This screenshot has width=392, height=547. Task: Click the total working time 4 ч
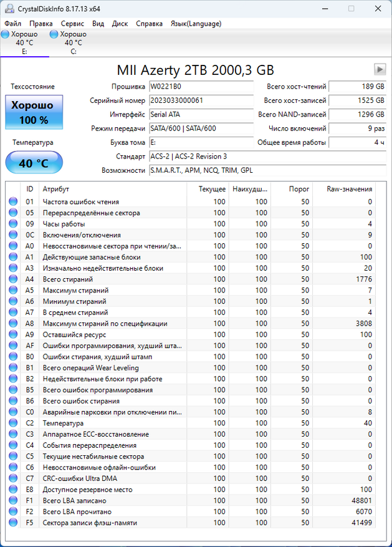(358, 142)
